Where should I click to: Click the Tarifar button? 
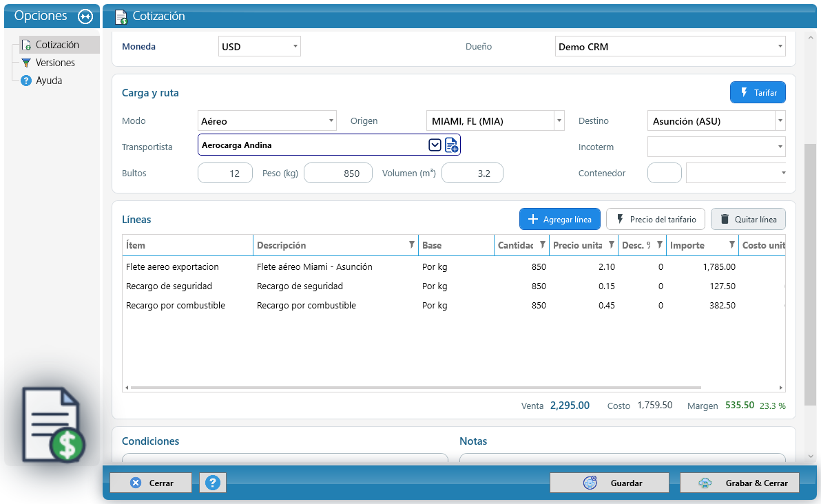pyautogui.click(x=758, y=93)
